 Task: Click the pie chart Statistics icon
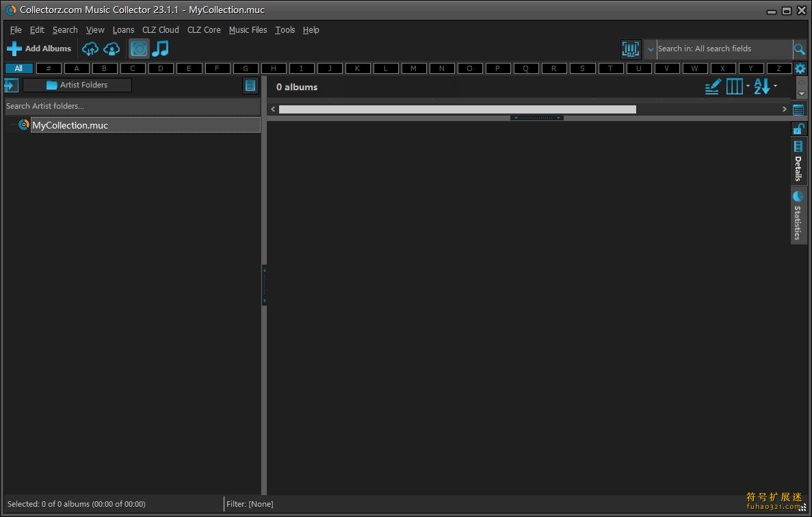pos(798,196)
